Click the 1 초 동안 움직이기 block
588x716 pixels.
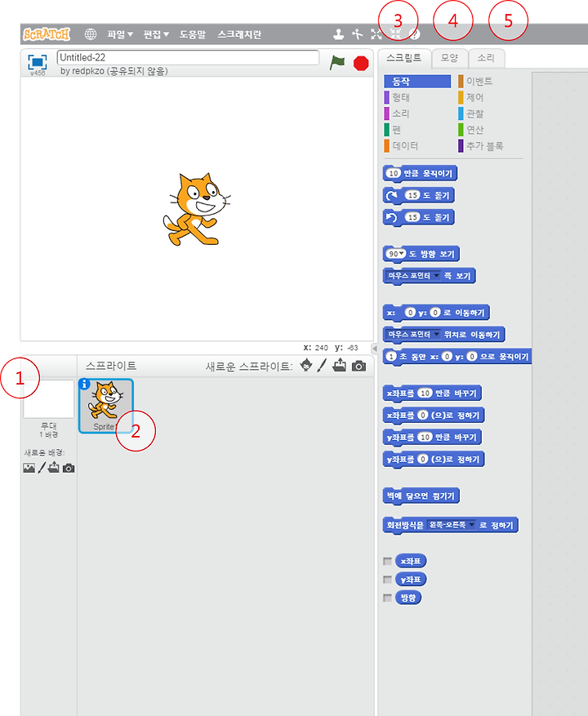[457, 357]
